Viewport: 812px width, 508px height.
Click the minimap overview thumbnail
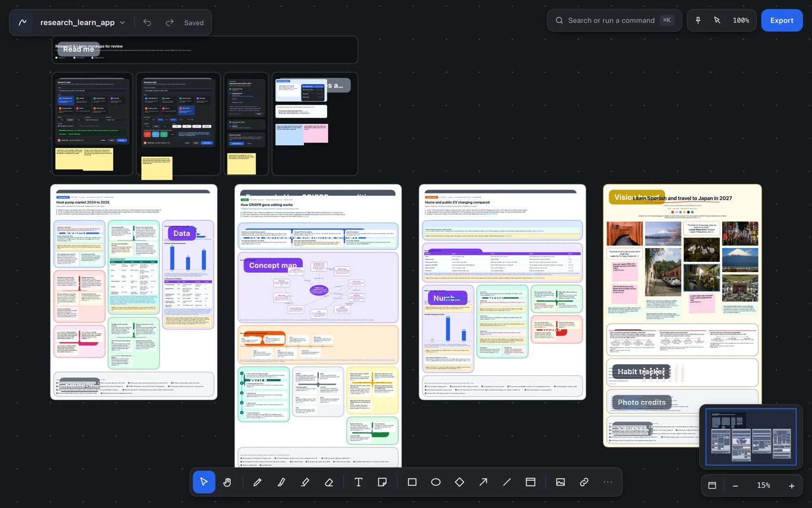point(751,436)
